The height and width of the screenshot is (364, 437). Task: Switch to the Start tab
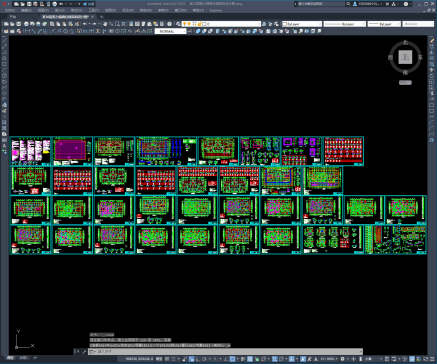[x=13, y=17]
